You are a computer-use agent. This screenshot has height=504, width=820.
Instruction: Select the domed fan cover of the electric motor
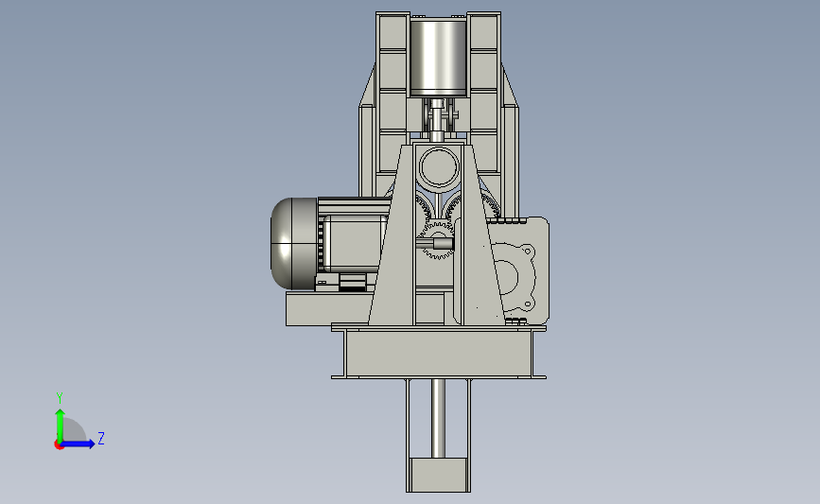coord(294,244)
